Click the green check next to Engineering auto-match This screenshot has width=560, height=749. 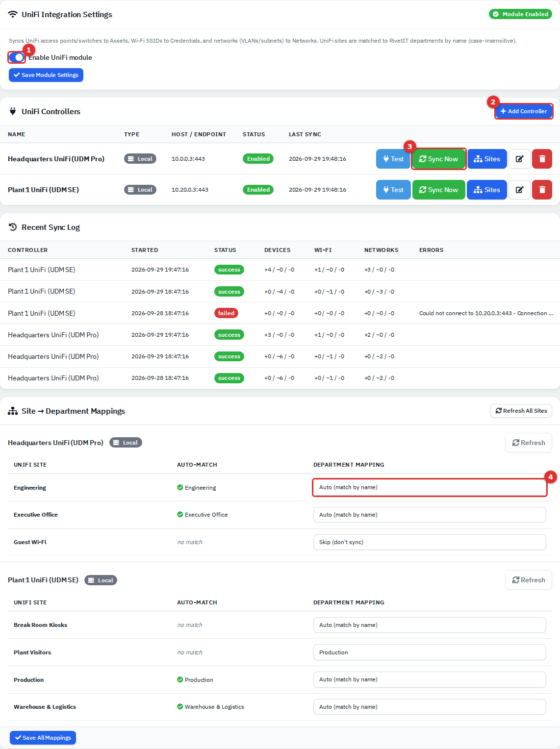[180, 487]
